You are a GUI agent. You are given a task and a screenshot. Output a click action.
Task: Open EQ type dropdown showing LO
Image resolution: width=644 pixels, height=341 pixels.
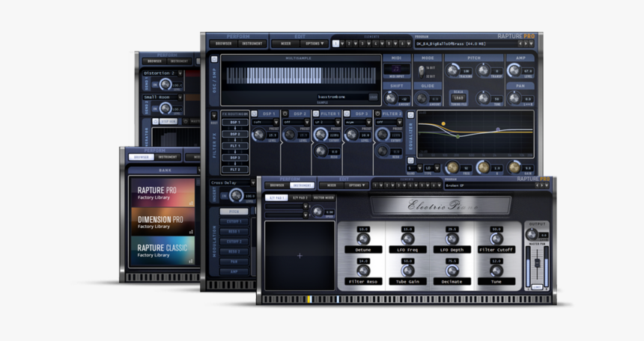pos(437,168)
